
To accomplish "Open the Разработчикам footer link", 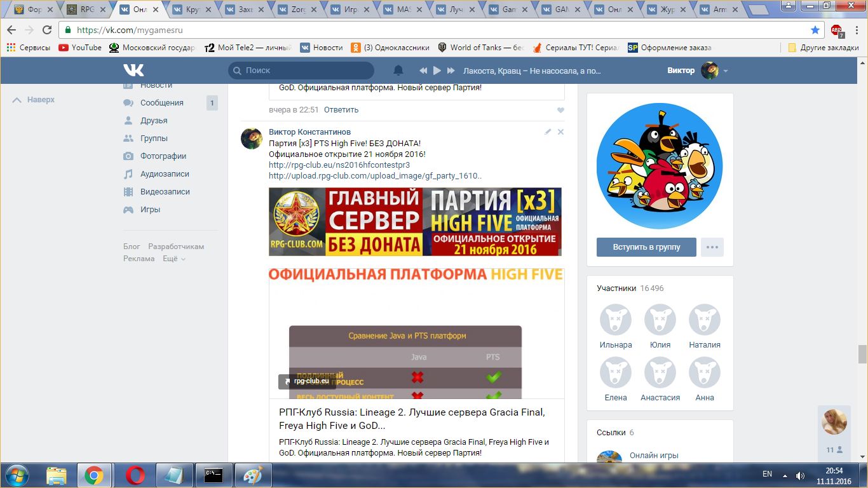I will (x=176, y=247).
